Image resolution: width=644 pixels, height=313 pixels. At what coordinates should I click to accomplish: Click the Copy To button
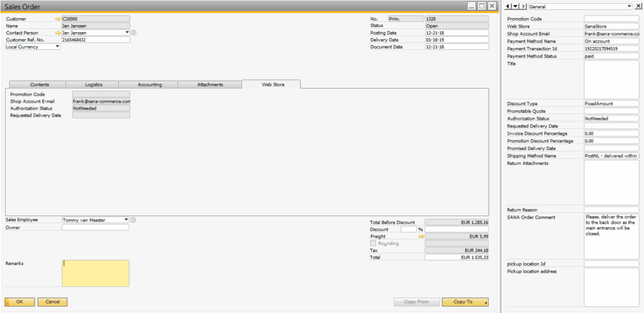465,302
